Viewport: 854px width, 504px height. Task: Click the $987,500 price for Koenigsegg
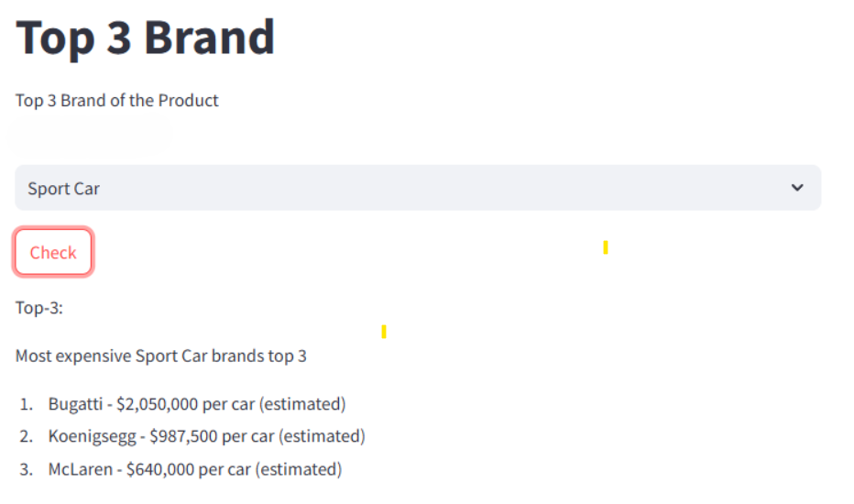point(184,436)
